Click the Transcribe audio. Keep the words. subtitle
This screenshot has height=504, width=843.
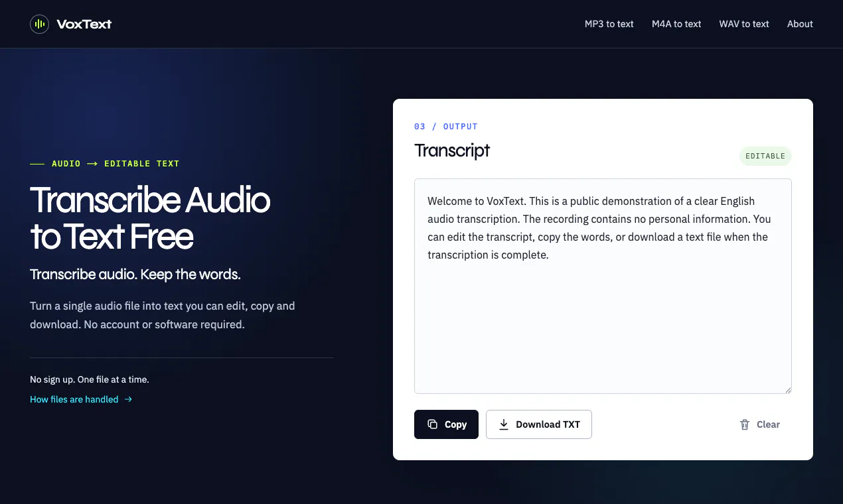[x=135, y=275]
